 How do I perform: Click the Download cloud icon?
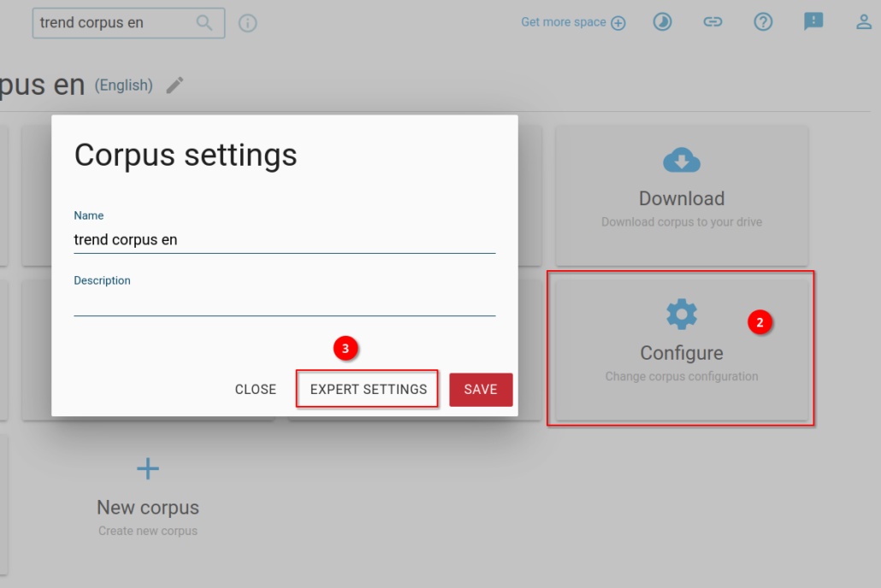click(682, 160)
